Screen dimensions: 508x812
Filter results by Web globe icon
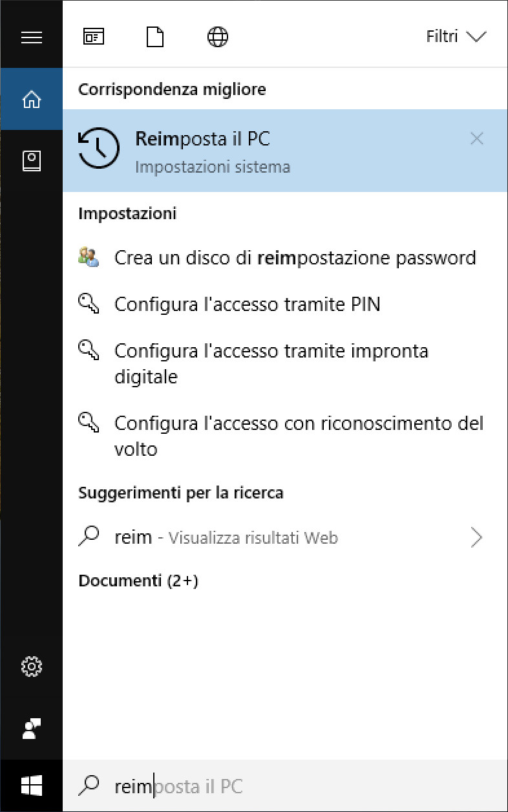coord(218,37)
